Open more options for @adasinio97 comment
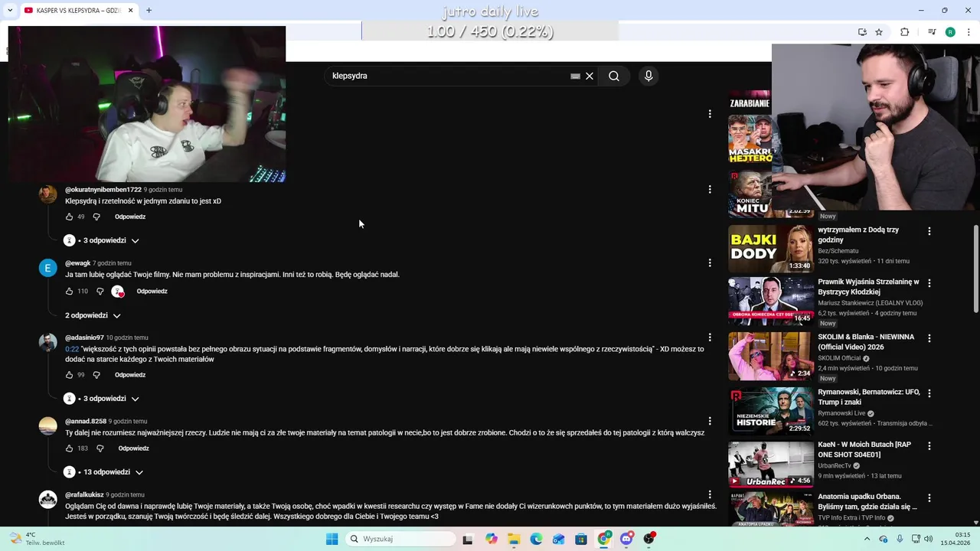The height and width of the screenshot is (551, 980). [x=710, y=337]
